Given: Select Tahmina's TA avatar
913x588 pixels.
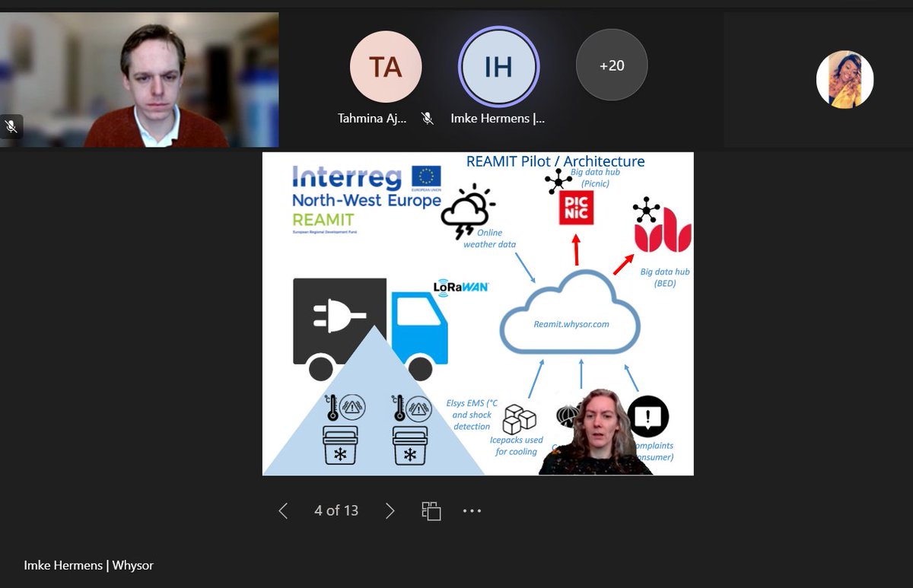Looking at the screenshot, I should pos(385,67).
